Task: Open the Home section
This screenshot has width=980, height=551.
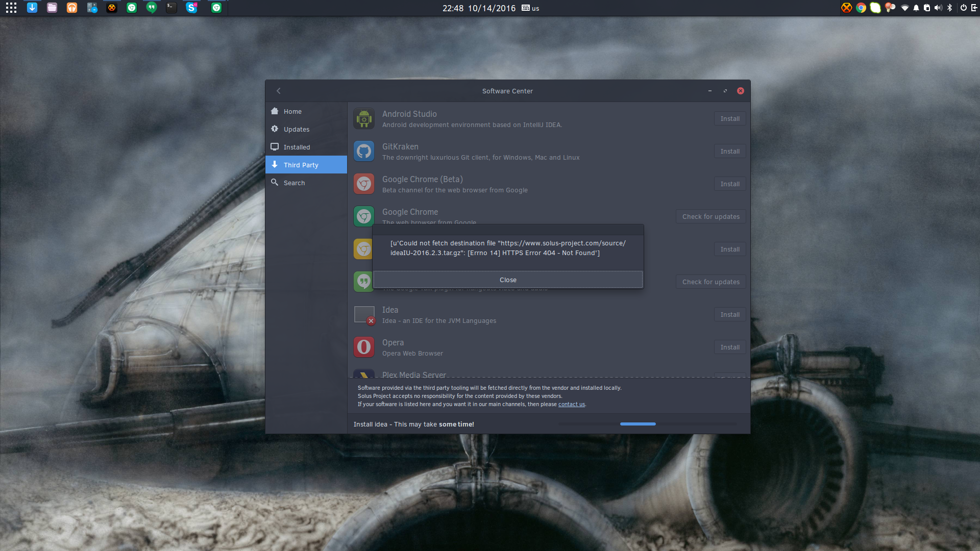Action: (306, 111)
